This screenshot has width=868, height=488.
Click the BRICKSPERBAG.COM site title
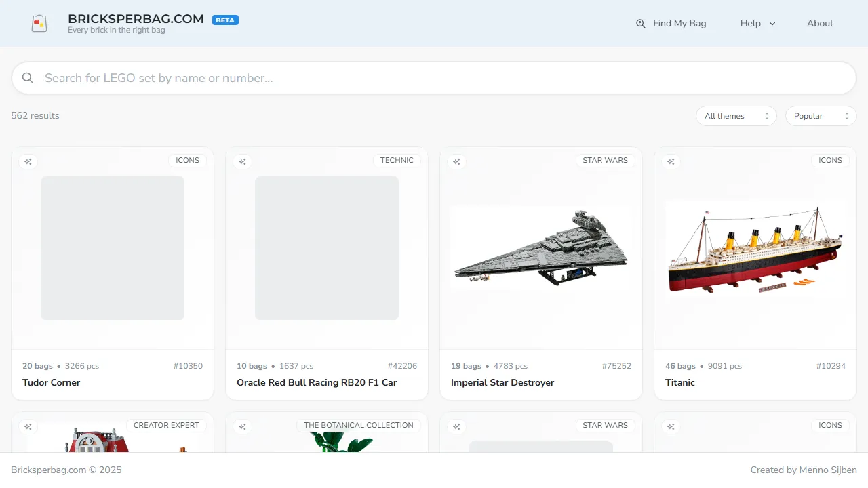click(x=136, y=19)
